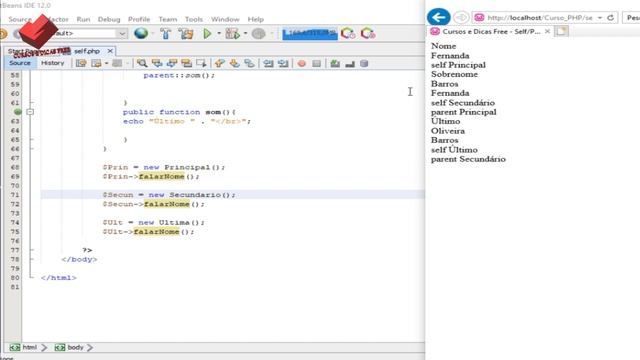Click the first garbage collection ring icon
The width and height of the screenshot is (640, 360).
pos(348,33)
